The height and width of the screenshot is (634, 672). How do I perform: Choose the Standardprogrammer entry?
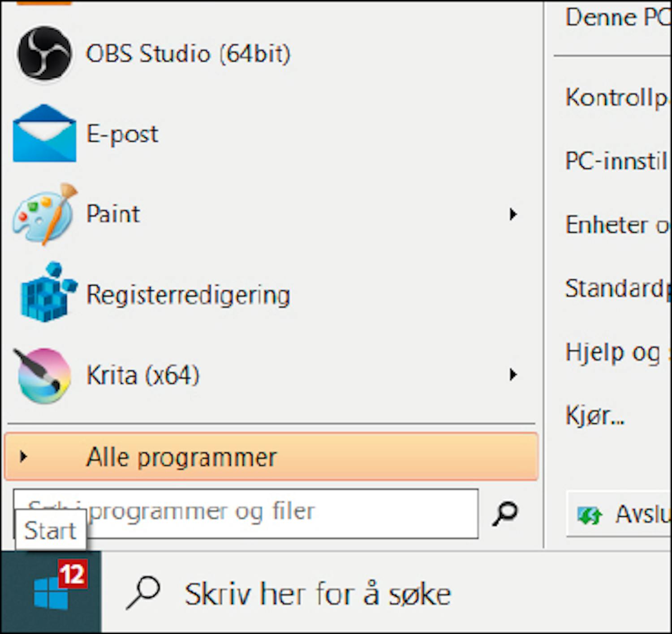pyautogui.click(x=617, y=288)
